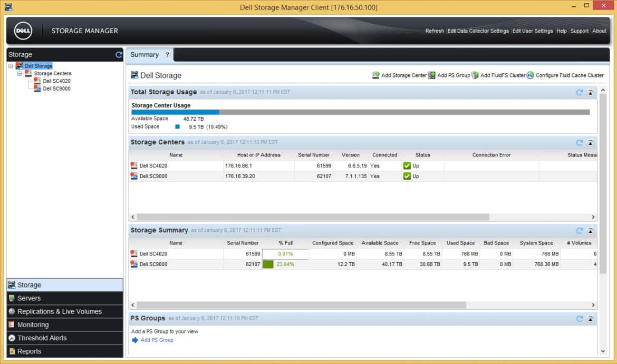617x364 pixels.
Task: Click IP address 176.16.66.1 cell
Action: pos(258,166)
